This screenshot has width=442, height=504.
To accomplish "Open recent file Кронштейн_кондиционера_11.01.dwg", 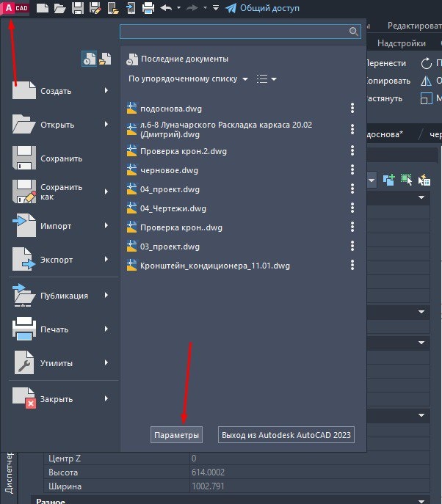I will [x=215, y=266].
